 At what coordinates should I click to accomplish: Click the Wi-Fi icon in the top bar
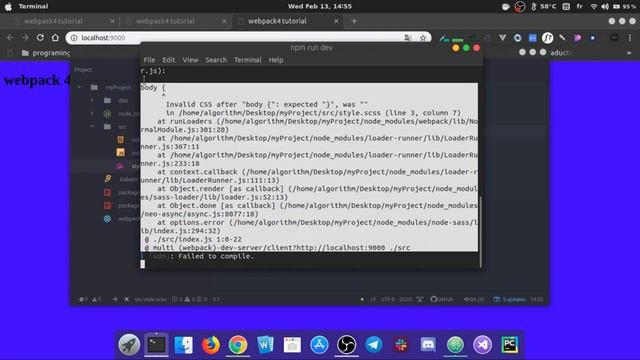point(594,6)
